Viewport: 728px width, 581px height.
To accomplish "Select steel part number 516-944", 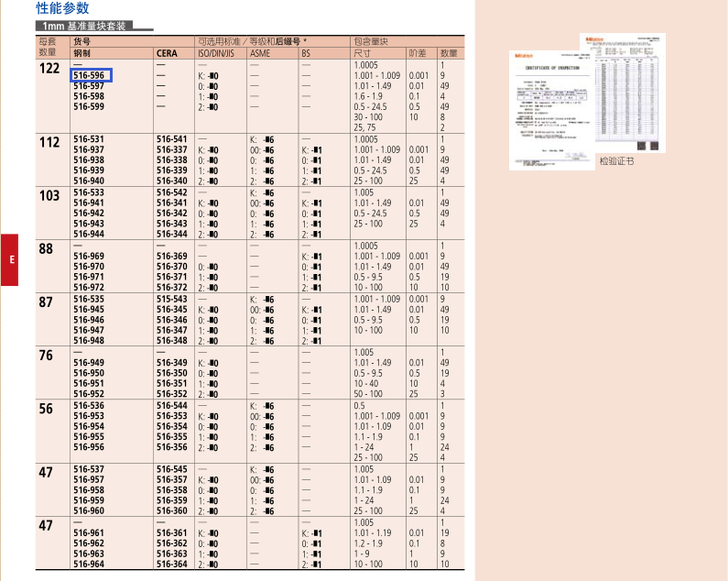I will click(x=89, y=234).
